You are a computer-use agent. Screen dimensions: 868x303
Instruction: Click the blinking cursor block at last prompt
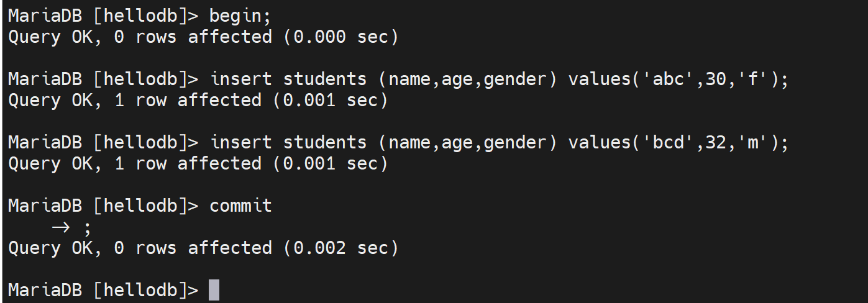click(214, 290)
